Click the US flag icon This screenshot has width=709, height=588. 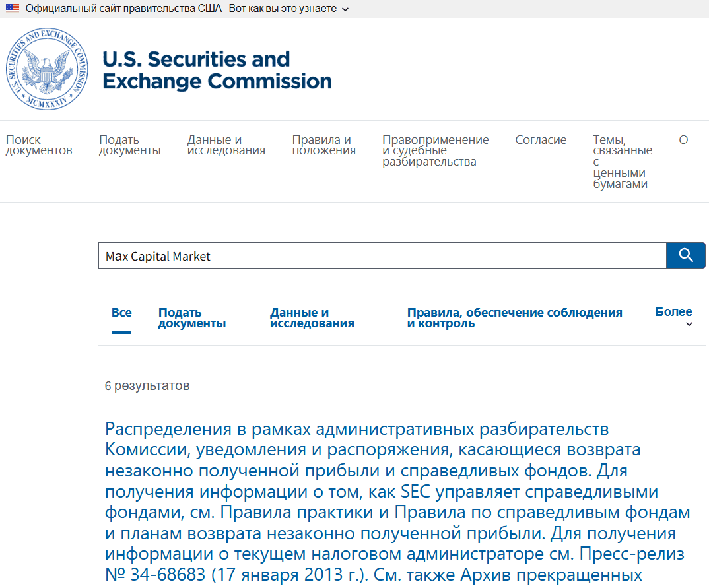13,9
